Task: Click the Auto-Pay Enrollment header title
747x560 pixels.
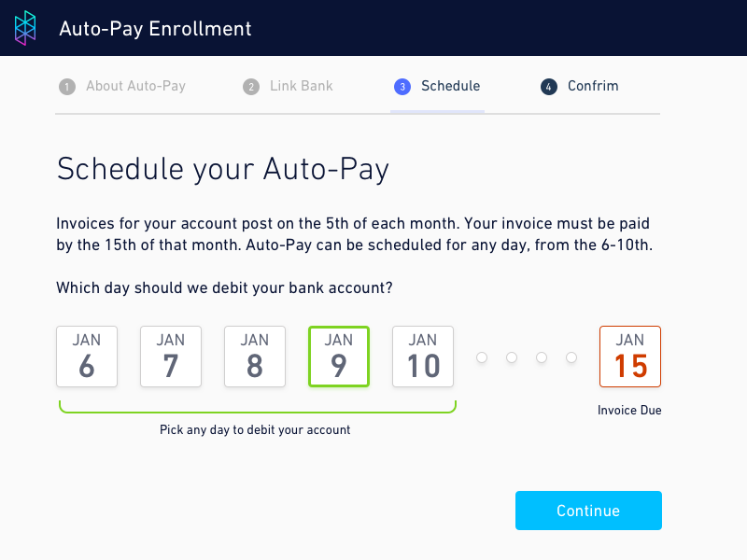Action: pos(155,29)
